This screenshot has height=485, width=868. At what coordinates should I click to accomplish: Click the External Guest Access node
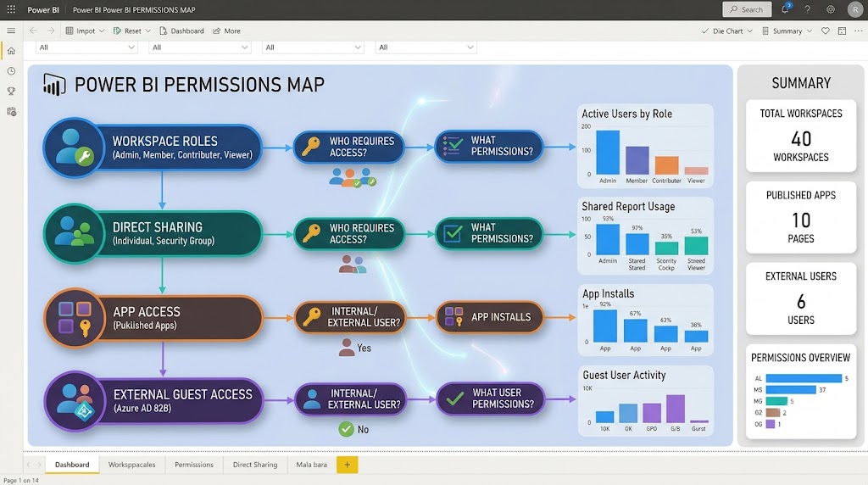[154, 401]
